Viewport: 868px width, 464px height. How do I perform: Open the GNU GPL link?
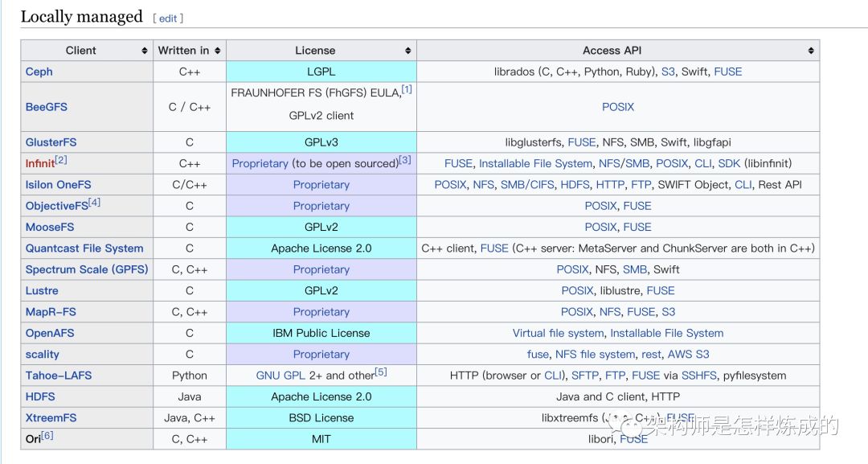(x=280, y=376)
